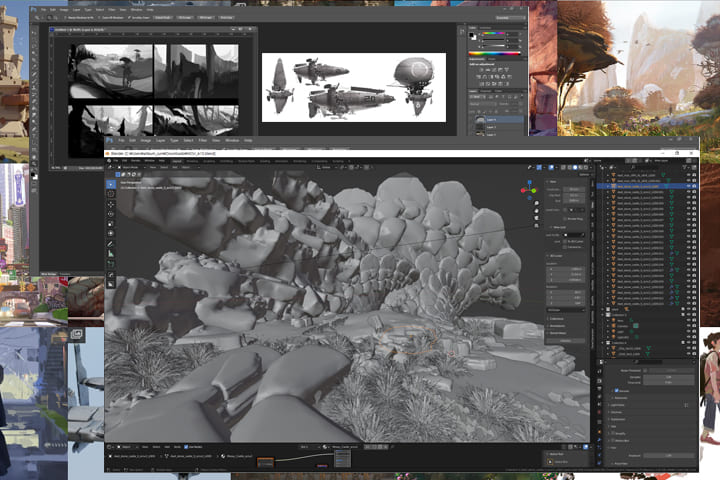Image resolution: width=720 pixels, height=480 pixels.
Task: Click the Focal Length field in View panel
Action: click(574, 189)
